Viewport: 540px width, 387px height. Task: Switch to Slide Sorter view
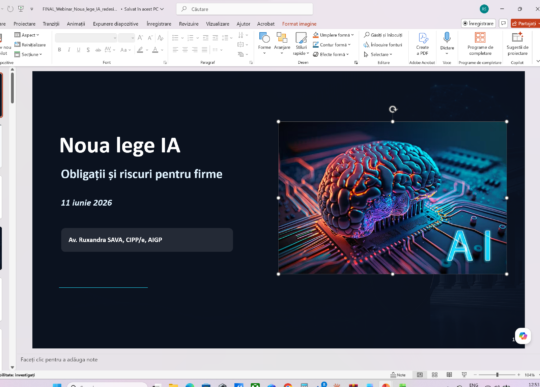click(x=435, y=375)
